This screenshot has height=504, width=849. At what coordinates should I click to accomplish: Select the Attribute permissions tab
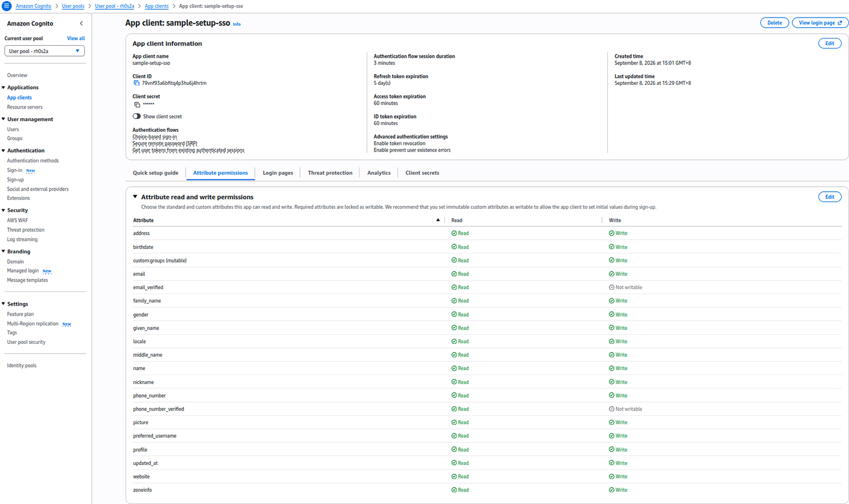(x=220, y=173)
